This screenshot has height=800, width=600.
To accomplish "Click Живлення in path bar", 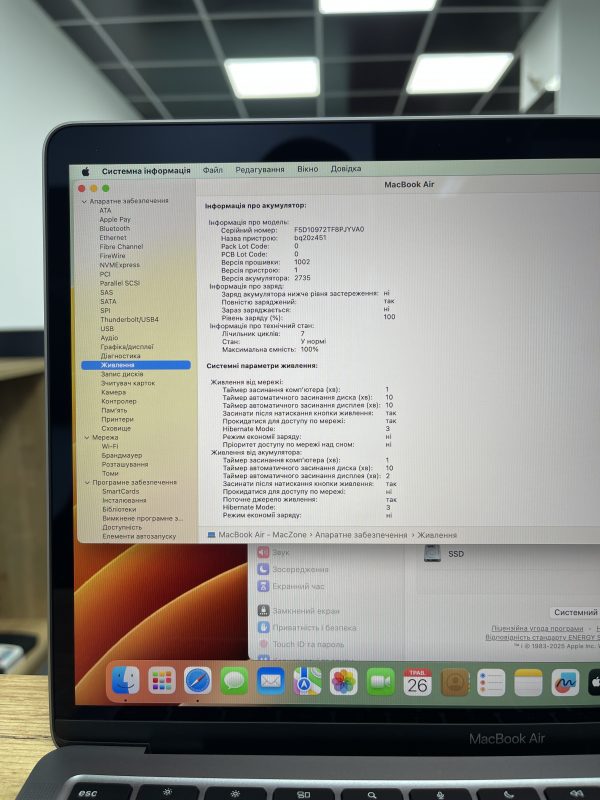I will pyautogui.click(x=437, y=535).
